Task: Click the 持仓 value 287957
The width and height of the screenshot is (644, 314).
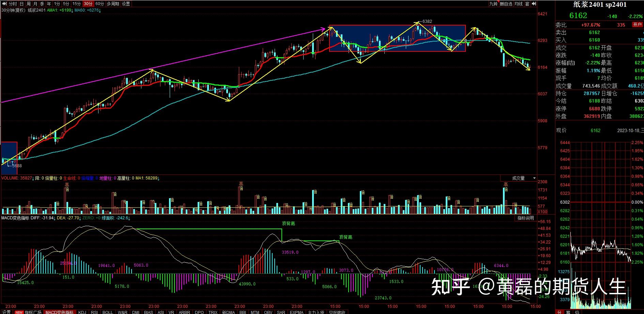Action: (x=592, y=93)
